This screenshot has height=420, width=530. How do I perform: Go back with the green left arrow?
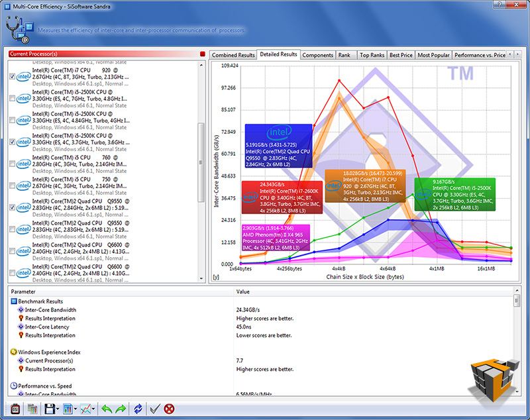coord(107,409)
